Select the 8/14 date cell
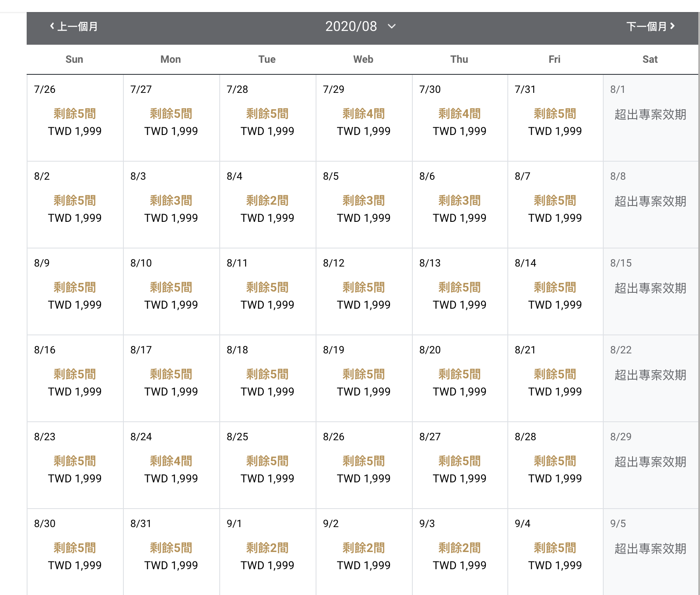 [555, 292]
